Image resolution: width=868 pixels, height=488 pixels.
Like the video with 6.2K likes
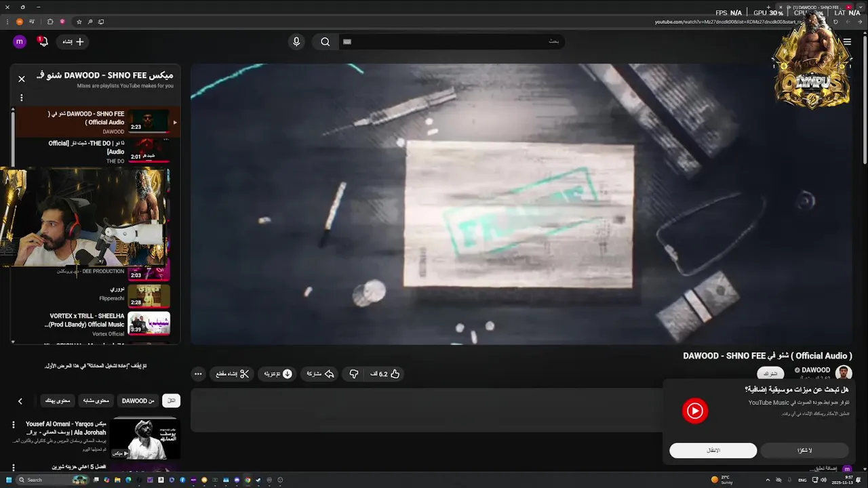(x=384, y=373)
